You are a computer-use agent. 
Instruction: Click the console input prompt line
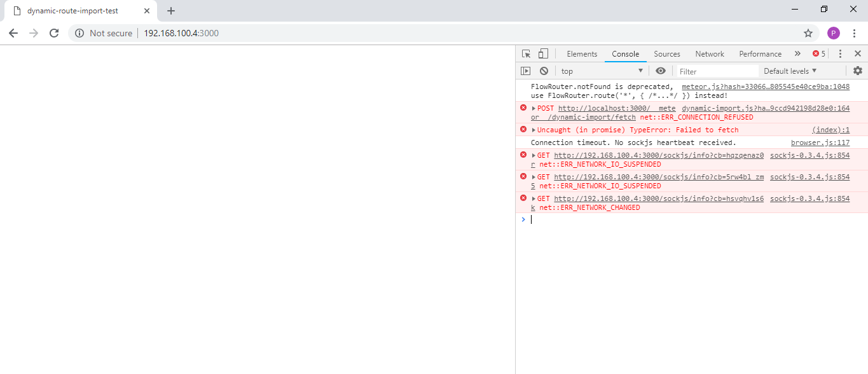point(692,219)
